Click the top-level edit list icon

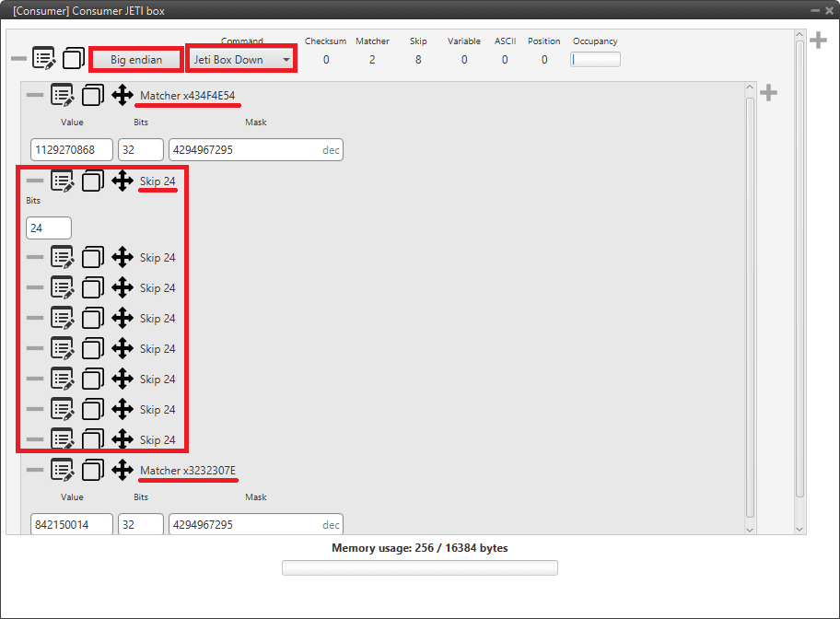pyautogui.click(x=44, y=59)
